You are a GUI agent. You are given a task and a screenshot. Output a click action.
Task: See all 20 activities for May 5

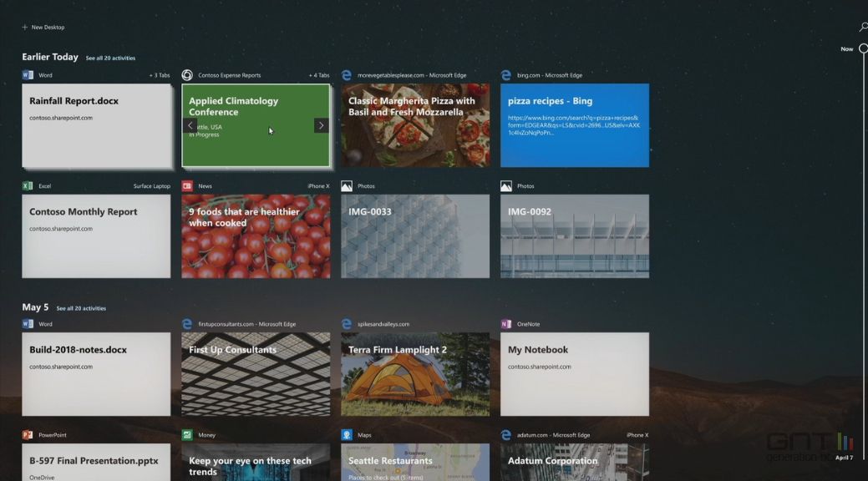tap(81, 308)
